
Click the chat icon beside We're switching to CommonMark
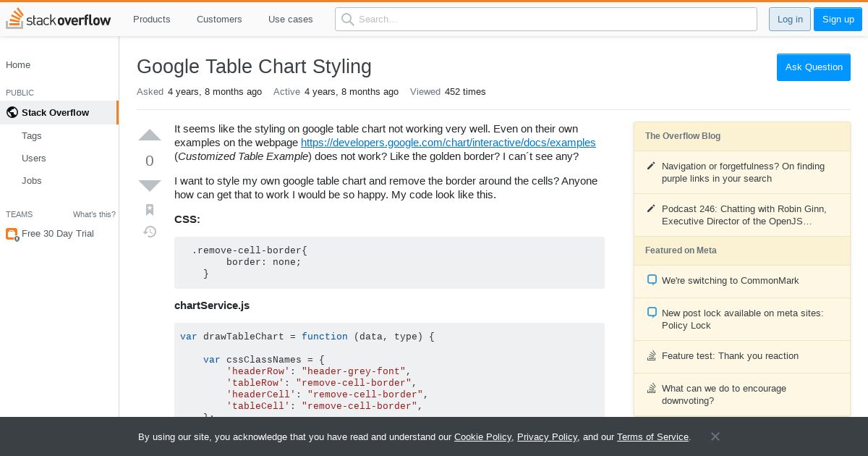pos(651,280)
